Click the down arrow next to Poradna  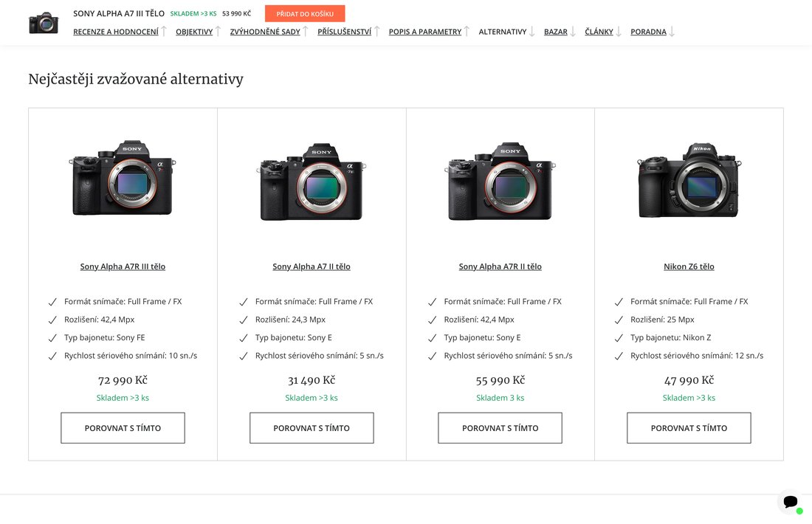[x=672, y=32]
